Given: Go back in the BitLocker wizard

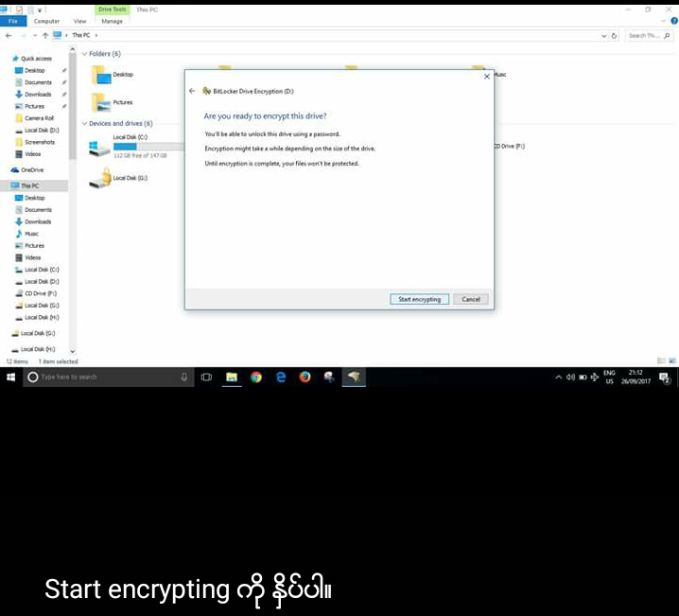Looking at the screenshot, I should tap(192, 91).
